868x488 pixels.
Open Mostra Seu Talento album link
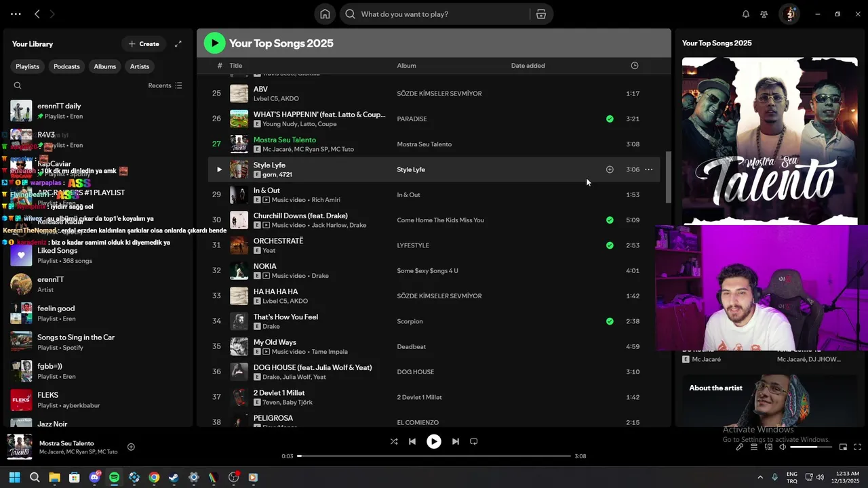point(424,144)
